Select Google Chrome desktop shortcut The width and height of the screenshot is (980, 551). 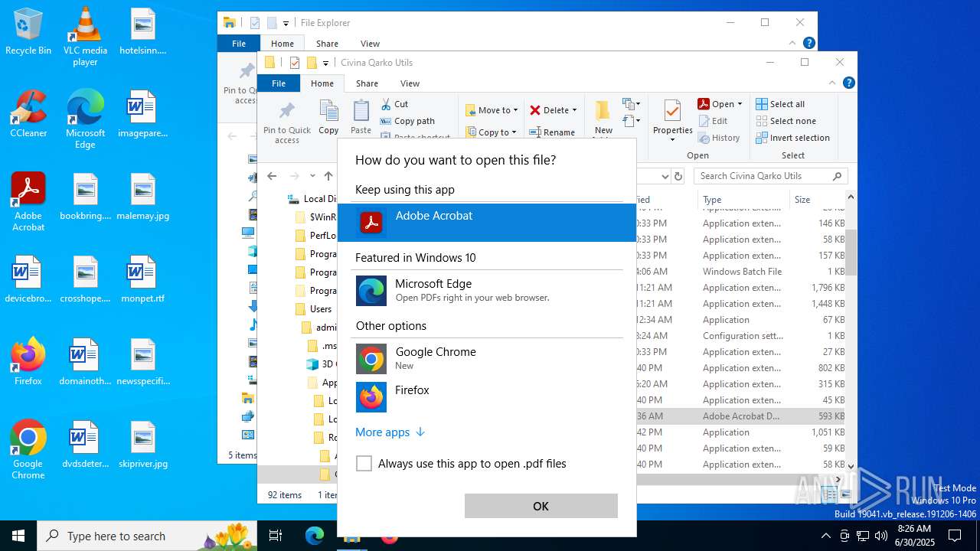pos(28,450)
